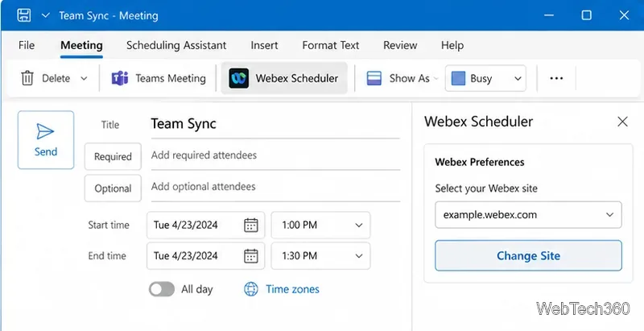Close the Webex Scheduler side panel
Viewport: 644px width, 331px height.
[622, 122]
